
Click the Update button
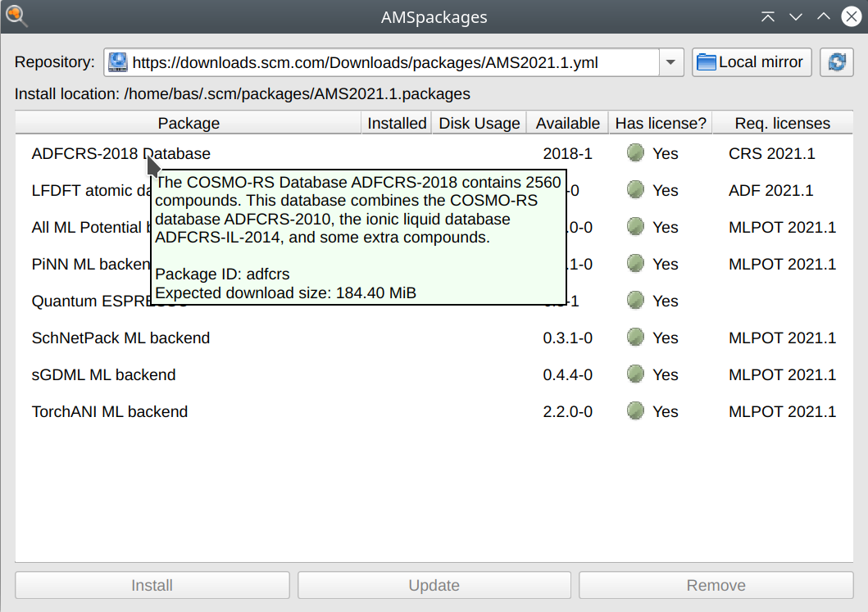[x=434, y=586]
